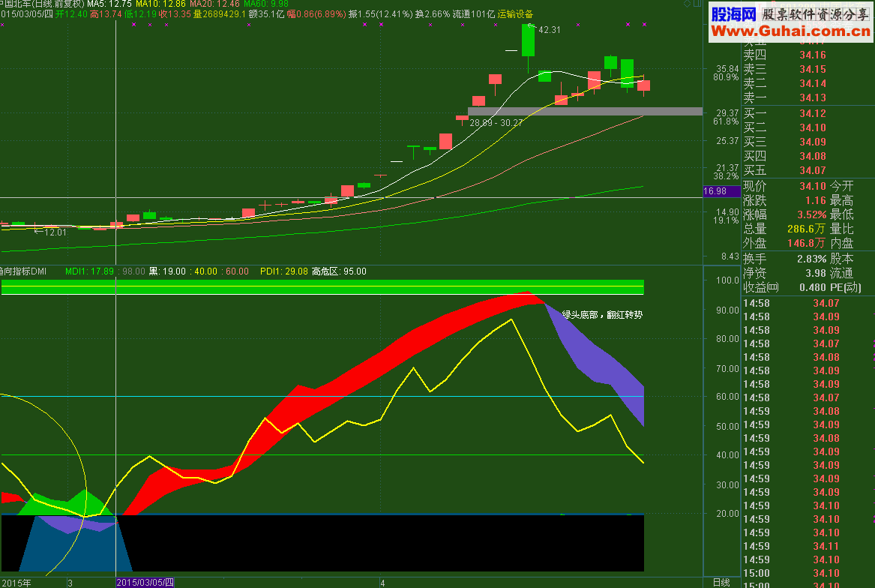Select the 买四 bid row at 34.08
The height and width of the screenshot is (588, 875).
pyautogui.click(x=784, y=156)
